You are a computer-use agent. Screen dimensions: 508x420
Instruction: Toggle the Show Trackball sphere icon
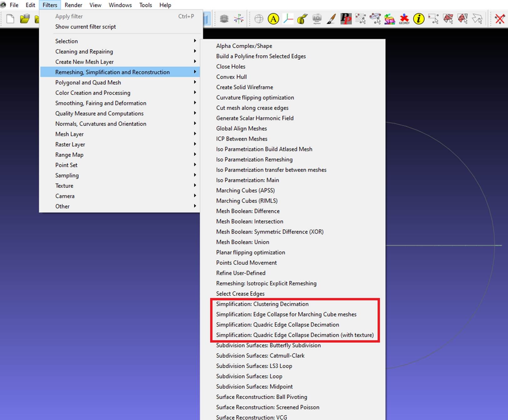click(259, 19)
